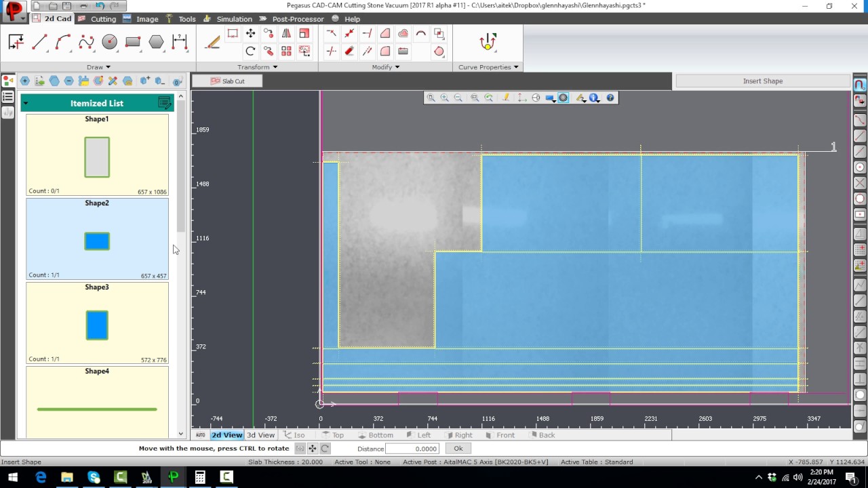This screenshot has height=488, width=868.
Task: Click the Insert Shape button
Action: click(763, 81)
